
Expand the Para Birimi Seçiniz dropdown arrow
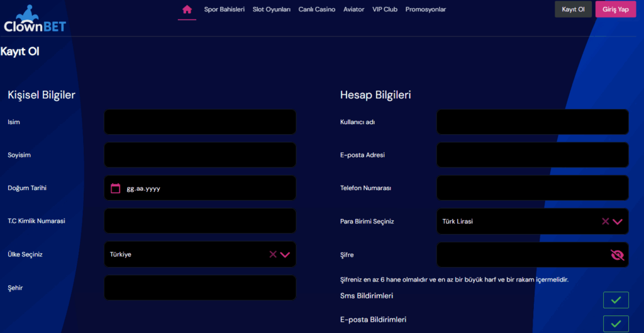pyautogui.click(x=618, y=222)
